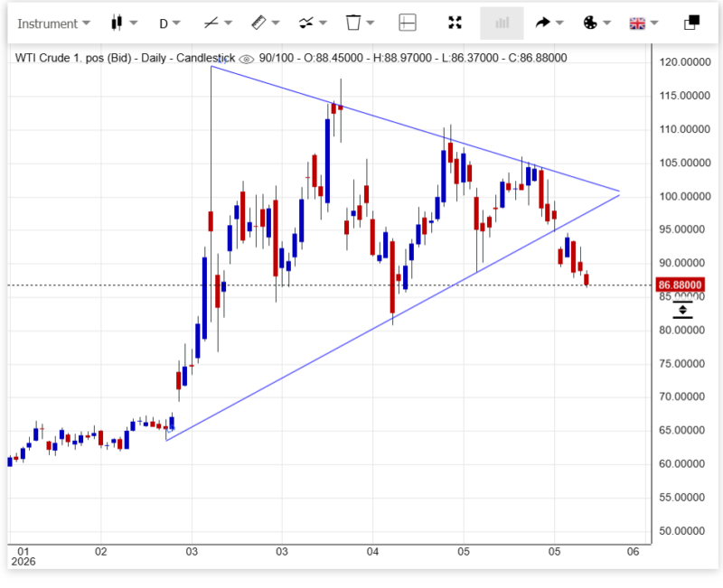
Task: Click the 86.88000 current price label
Action: tap(680, 285)
